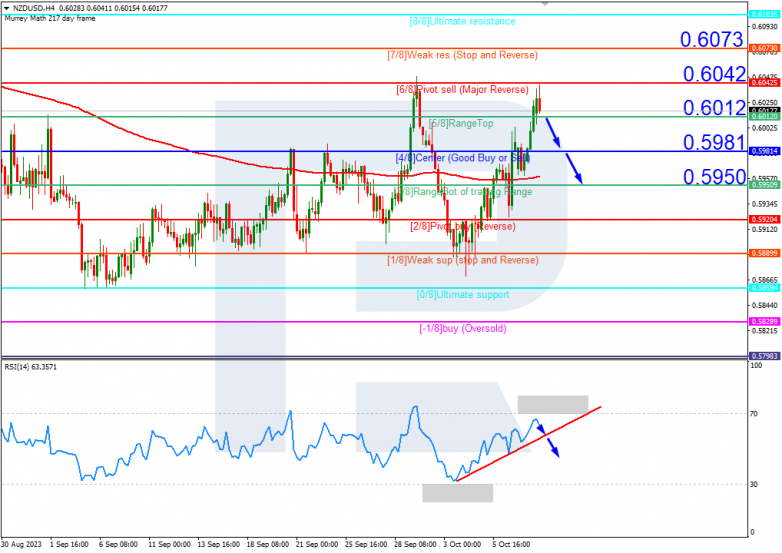Image resolution: width=782 pixels, height=553 pixels.
Task: Click the 30 Aug 2023 date label
Action: pos(21,545)
